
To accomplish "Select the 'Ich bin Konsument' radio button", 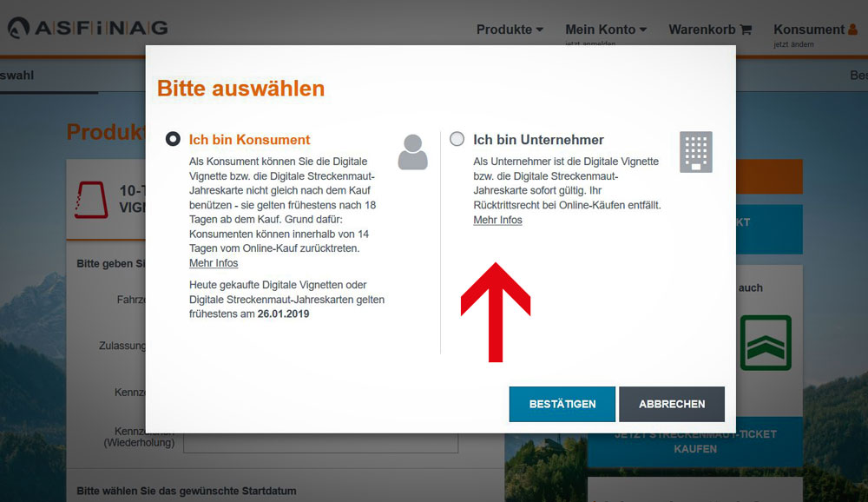I will click(173, 139).
